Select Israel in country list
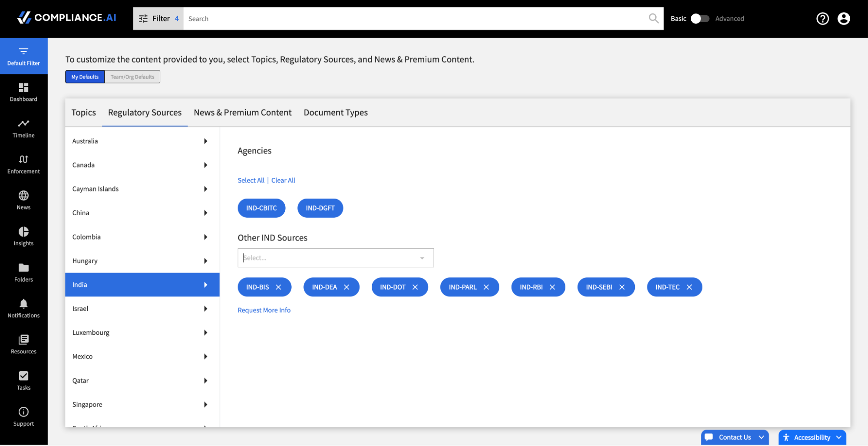868x446 pixels. click(x=142, y=309)
